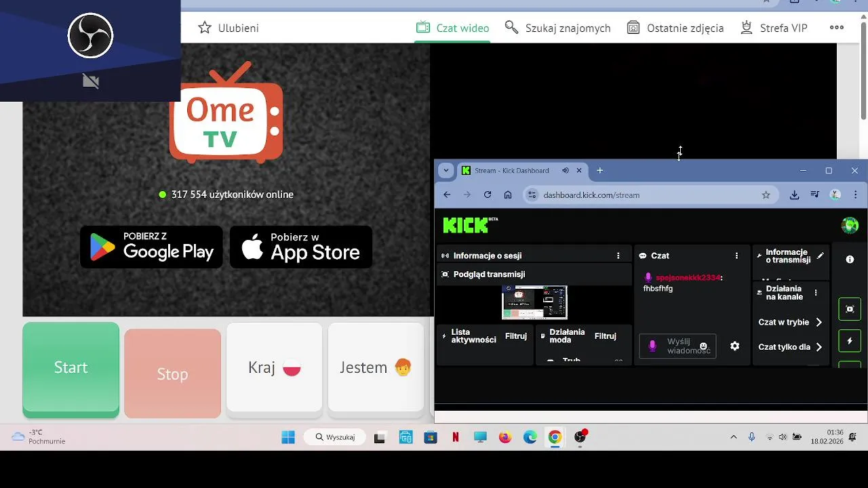
Task: Open the chat emoji picker
Action: point(703,346)
